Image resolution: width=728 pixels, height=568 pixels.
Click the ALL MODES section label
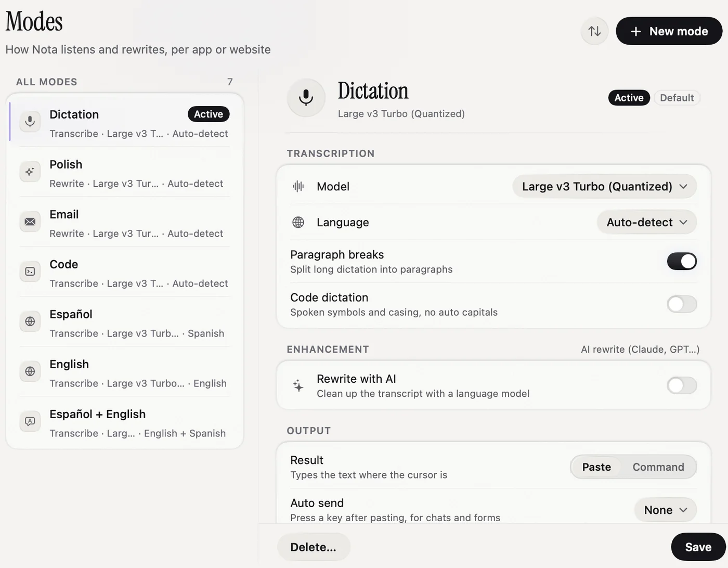pyautogui.click(x=46, y=82)
